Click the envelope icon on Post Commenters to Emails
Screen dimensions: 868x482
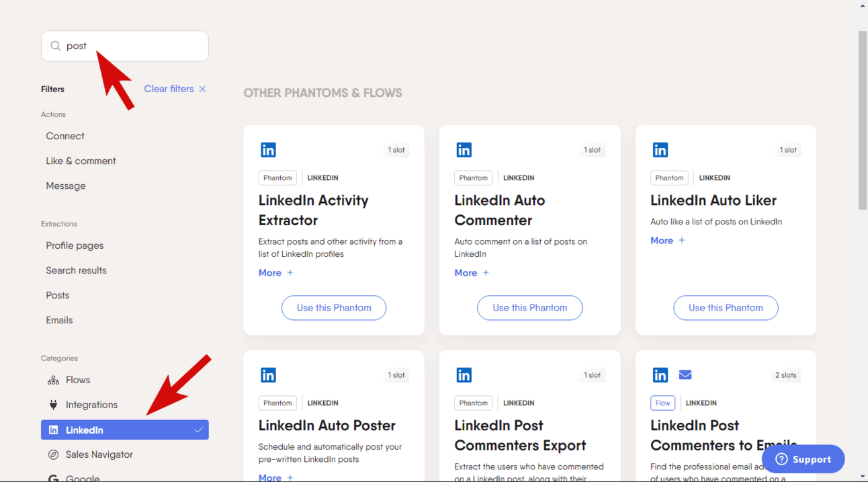(685, 374)
